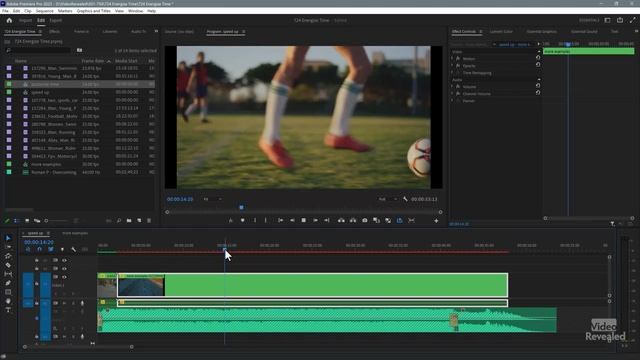640x360 pixels.
Task: Click the Lift button
Action: coord(341,220)
